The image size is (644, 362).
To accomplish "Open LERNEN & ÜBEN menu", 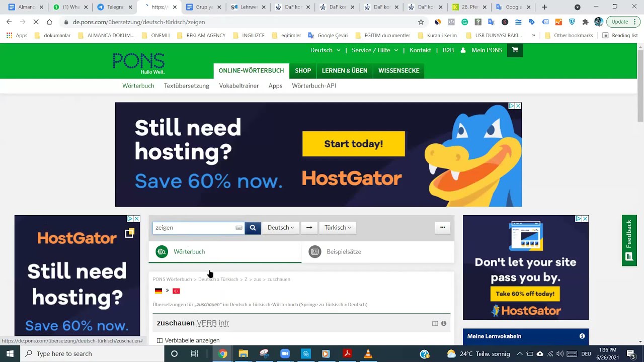I will click(x=345, y=71).
